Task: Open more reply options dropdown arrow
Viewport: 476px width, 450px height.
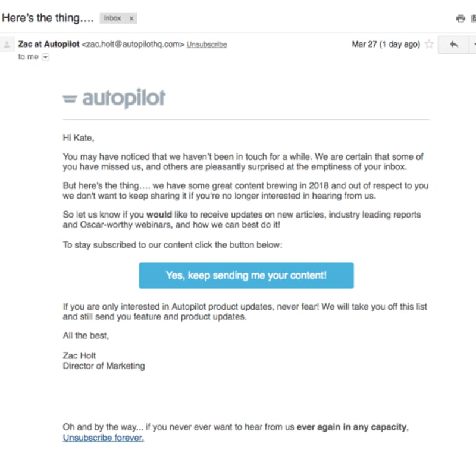Action: click(x=474, y=45)
